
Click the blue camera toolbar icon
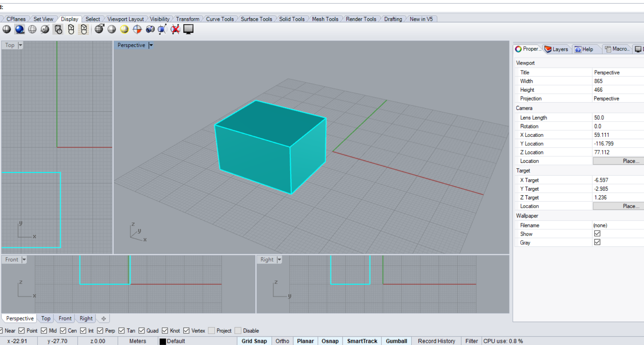150,29
